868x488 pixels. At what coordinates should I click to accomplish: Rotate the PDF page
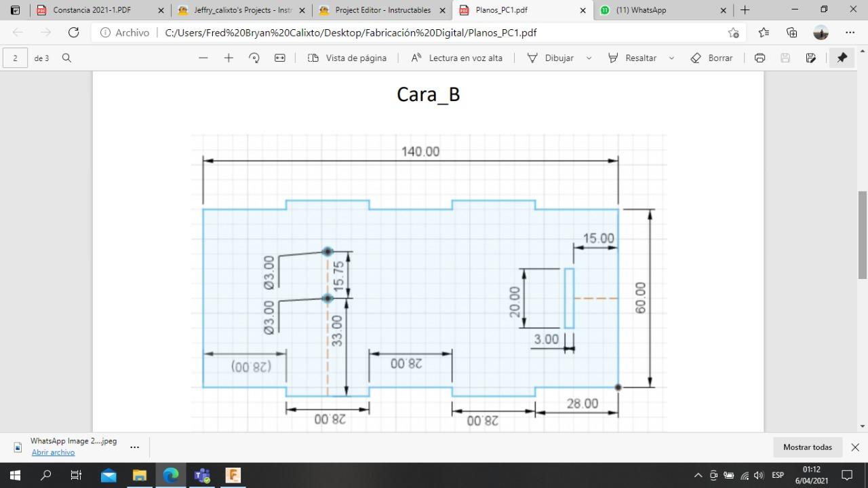pyautogui.click(x=254, y=58)
